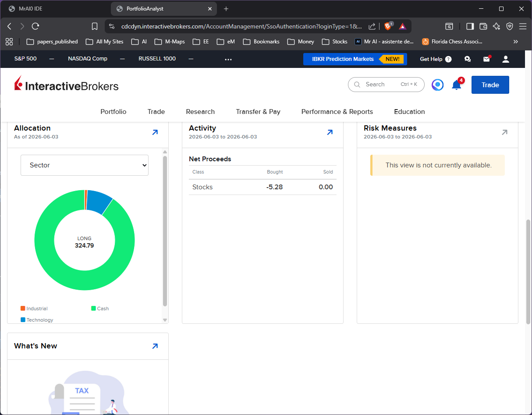Click the Brave Shields lion icon

[388, 26]
